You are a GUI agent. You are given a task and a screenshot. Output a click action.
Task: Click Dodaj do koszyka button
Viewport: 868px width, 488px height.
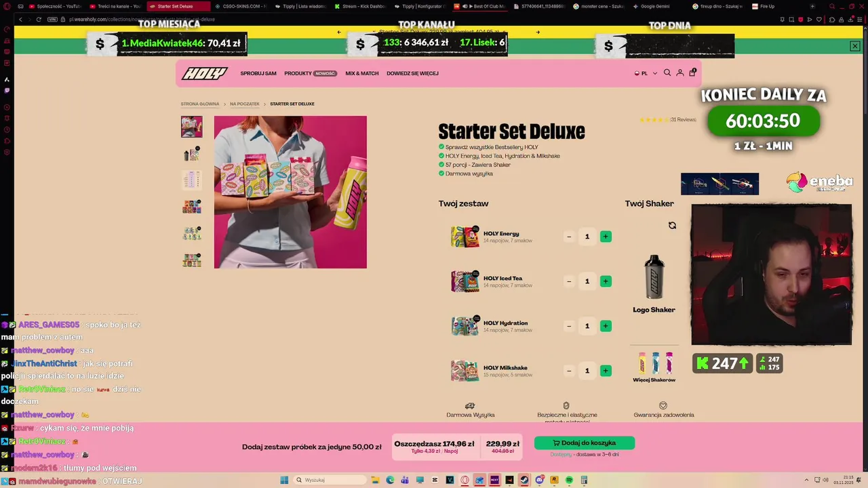click(x=585, y=443)
